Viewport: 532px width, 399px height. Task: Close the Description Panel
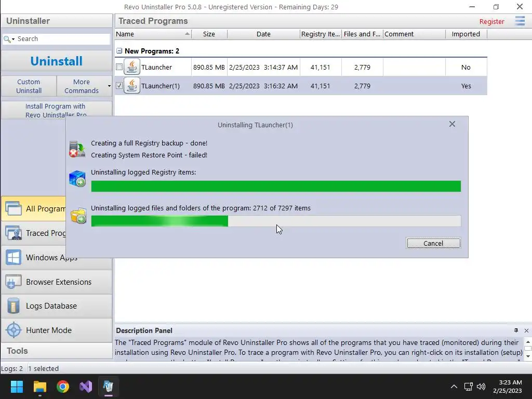pyautogui.click(x=526, y=330)
